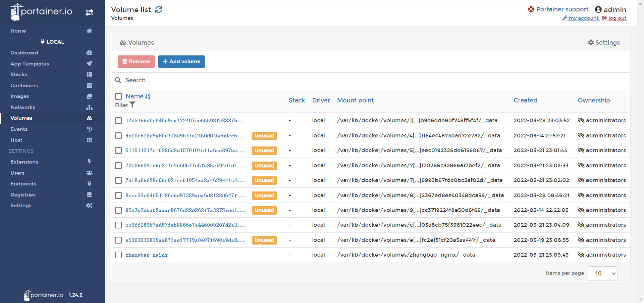This screenshot has width=644, height=303.
Task: Click the Host grid icon
Action: [89, 140]
